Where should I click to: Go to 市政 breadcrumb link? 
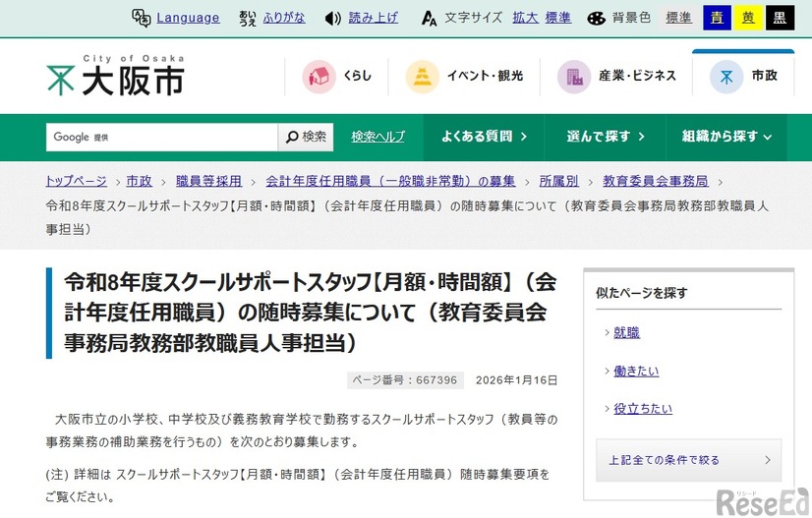pyautogui.click(x=140, y=181)
